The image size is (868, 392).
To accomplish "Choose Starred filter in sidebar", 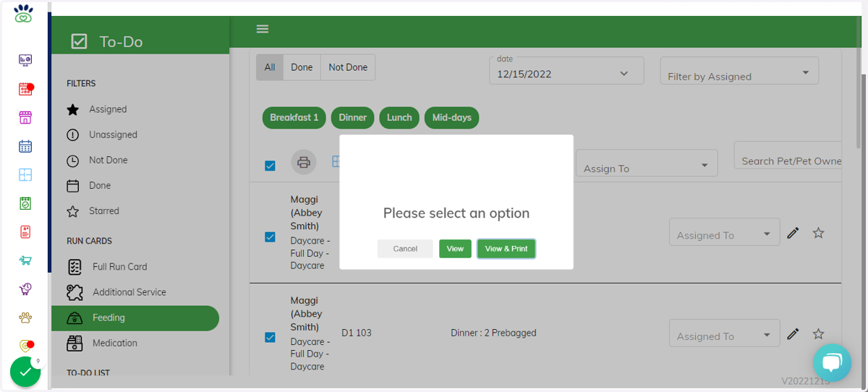I will click(x=103, y=210).
